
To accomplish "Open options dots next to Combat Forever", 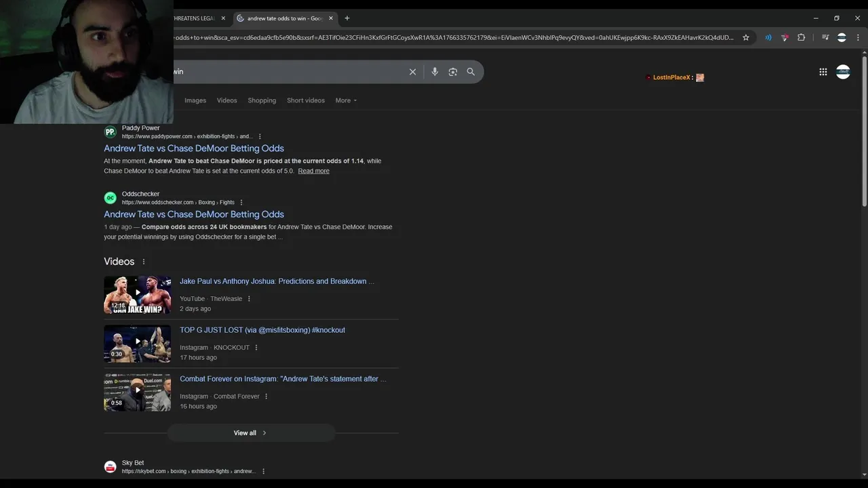I will 266,396.
